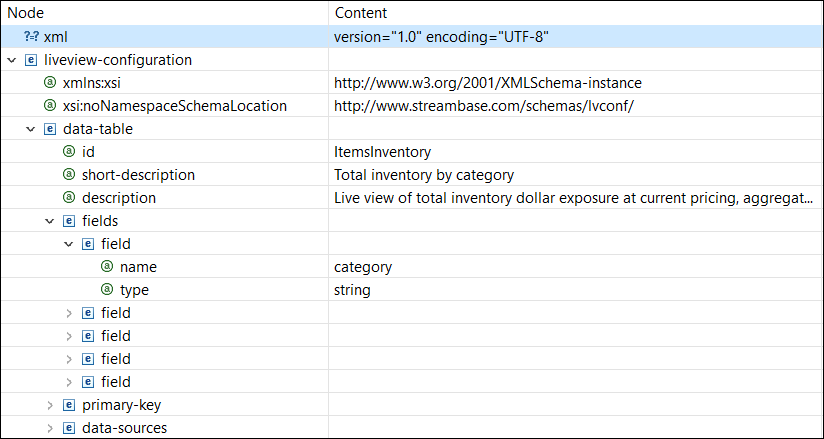Expand the primary-key node
This screenshot has height=439, width=824.
click(x=50, y=405)
